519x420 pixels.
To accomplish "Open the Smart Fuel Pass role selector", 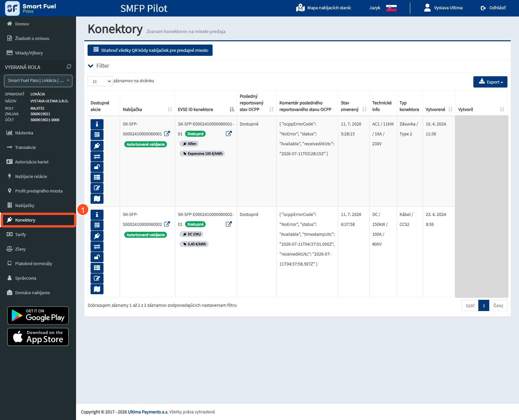I will [38, 81].
